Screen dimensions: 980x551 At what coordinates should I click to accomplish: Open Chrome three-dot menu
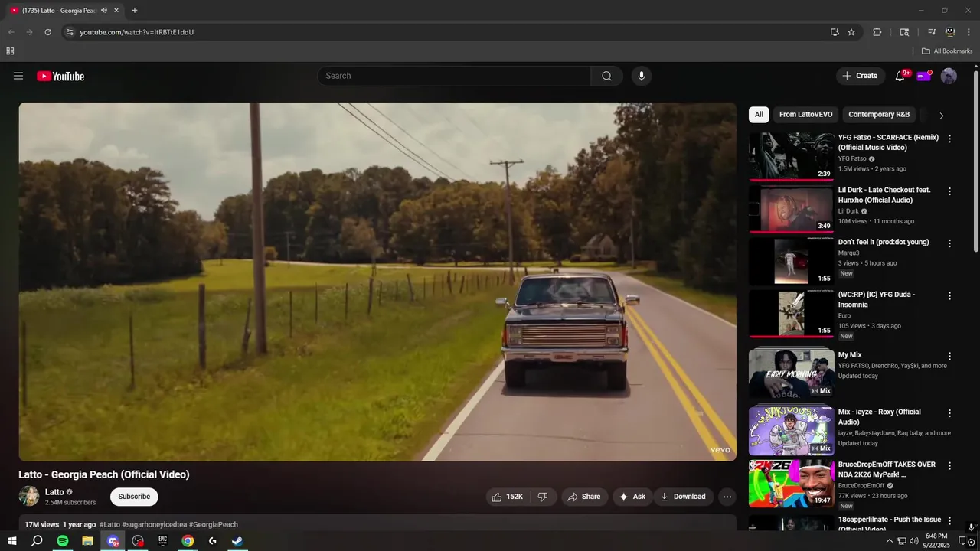point(969,32)
